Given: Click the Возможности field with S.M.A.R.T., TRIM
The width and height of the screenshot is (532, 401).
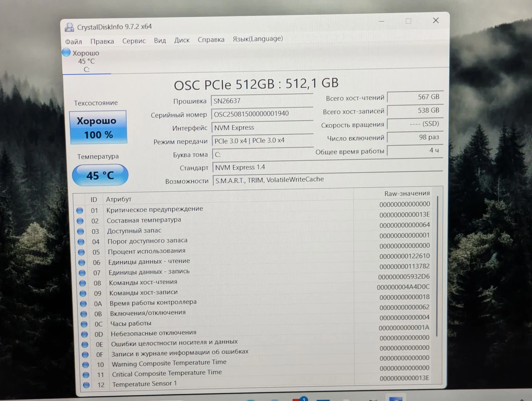Looking at the screenshot, I should (x=328, y=180).
